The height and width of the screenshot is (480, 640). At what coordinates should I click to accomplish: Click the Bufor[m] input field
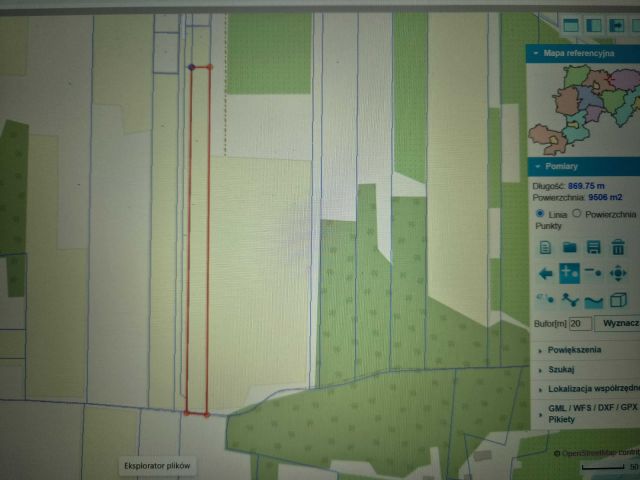(580, 324)
